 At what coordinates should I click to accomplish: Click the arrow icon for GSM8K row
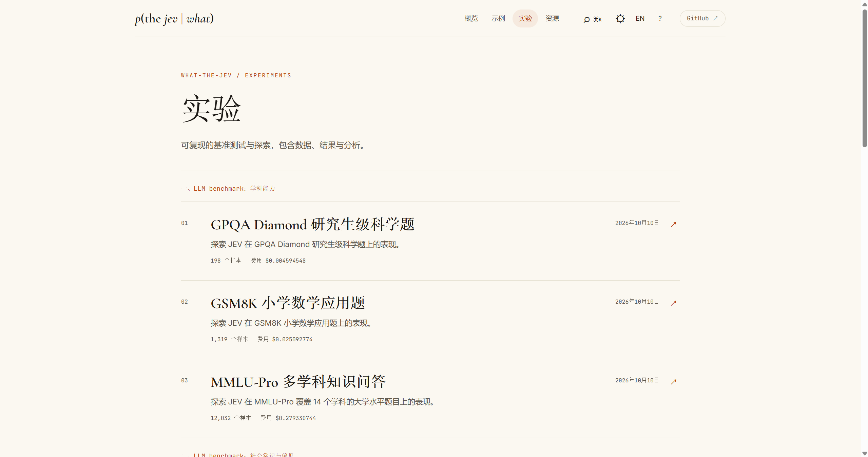[674, 303]
